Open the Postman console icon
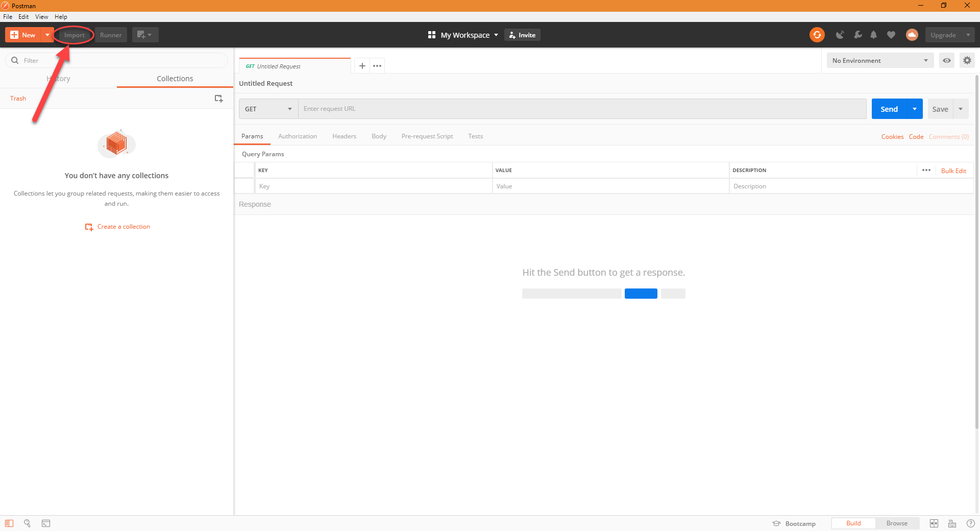The image size is (980, 531). [x=46, y=523]
